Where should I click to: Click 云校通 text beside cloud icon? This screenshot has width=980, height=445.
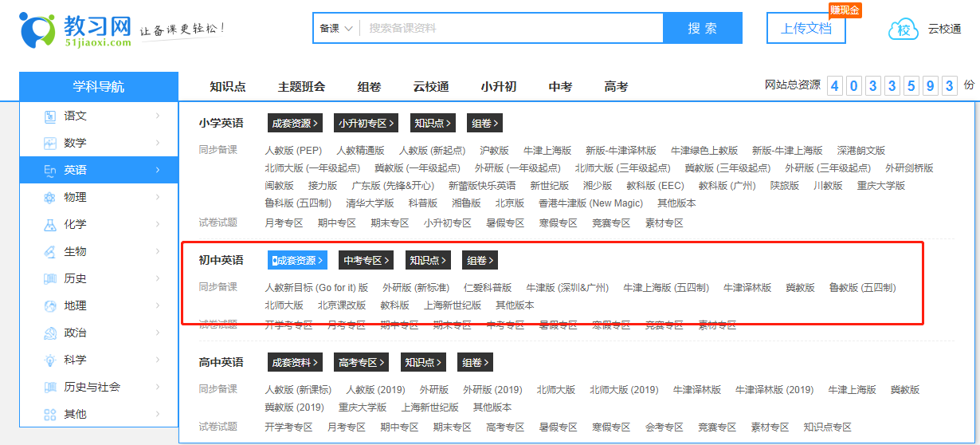click(x=944, y=29)
